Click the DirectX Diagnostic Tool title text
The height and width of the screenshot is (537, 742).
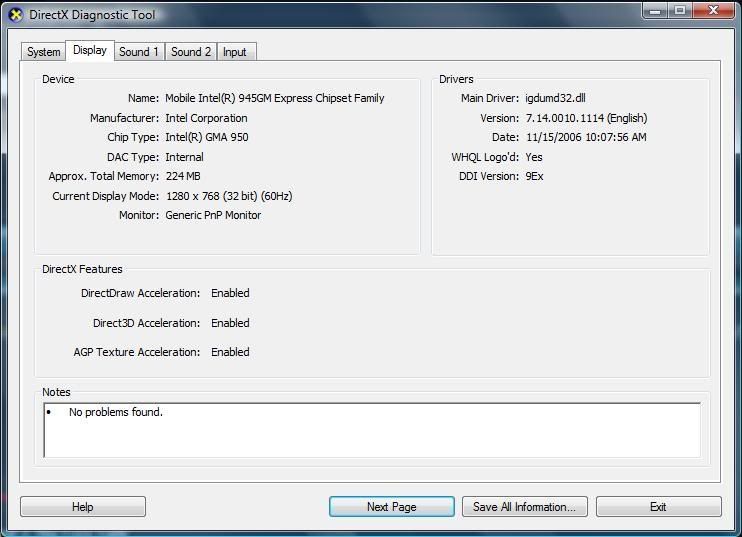[x=92, y=15]
